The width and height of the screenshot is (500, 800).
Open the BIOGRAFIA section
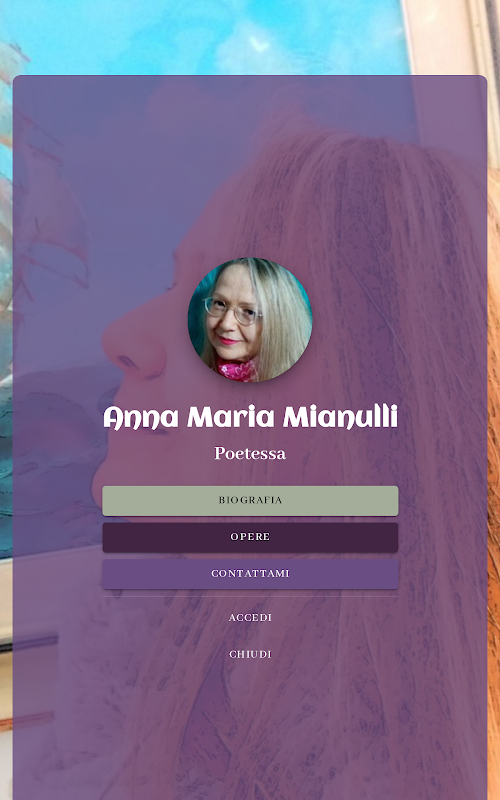pos(250,501)
